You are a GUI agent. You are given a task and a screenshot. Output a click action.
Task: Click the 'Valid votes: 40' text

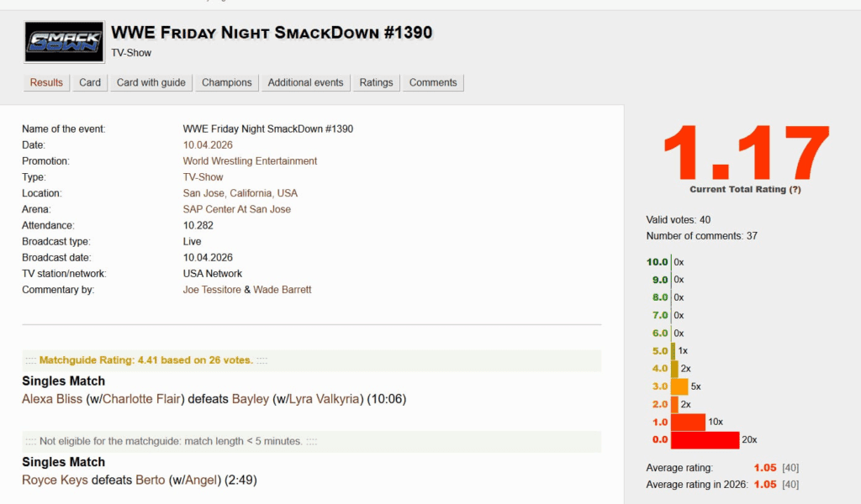(679, 220)
